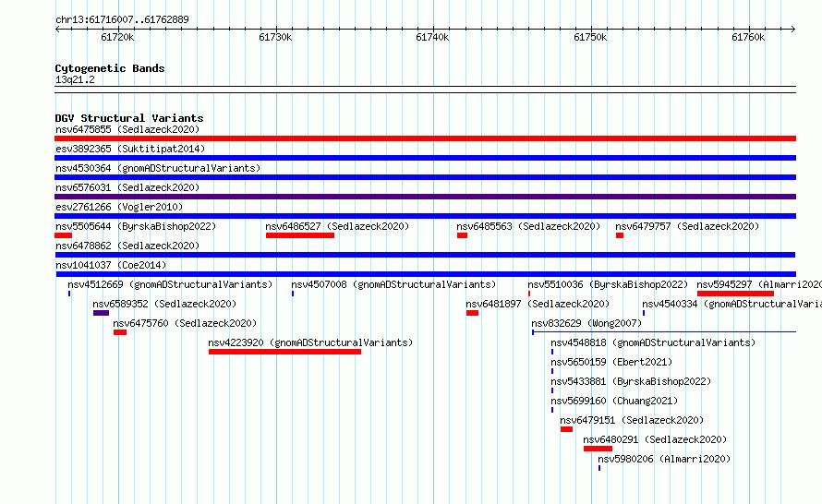Click the red bar under nsv6475760
The height and width of the screenshot is (504, 822).
120,332
